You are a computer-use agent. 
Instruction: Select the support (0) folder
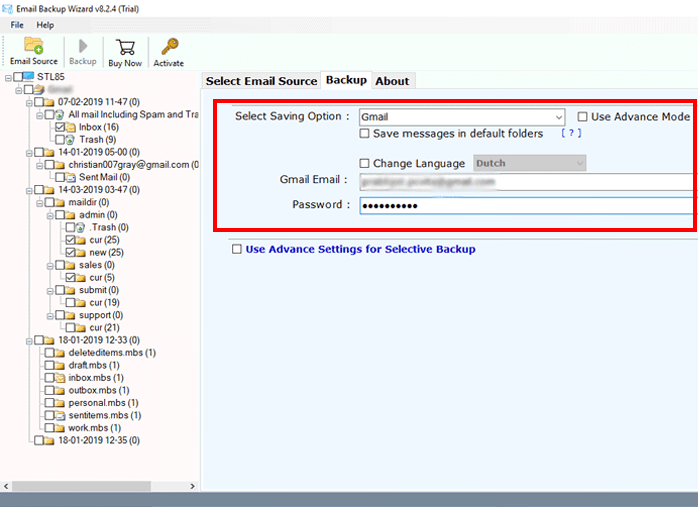pos(101,315)
